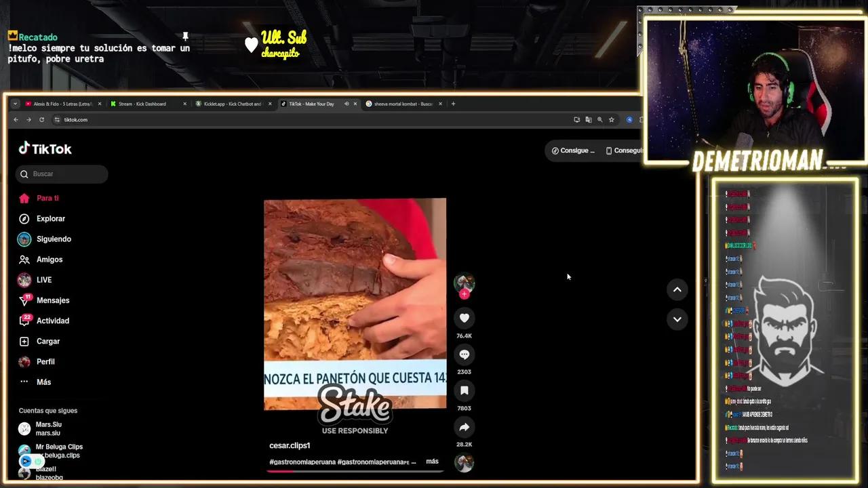Image resolution: width=868 pixels, height=488 pixels.
Task: Open Explorar from the sidebar
Action: (50, 218)
